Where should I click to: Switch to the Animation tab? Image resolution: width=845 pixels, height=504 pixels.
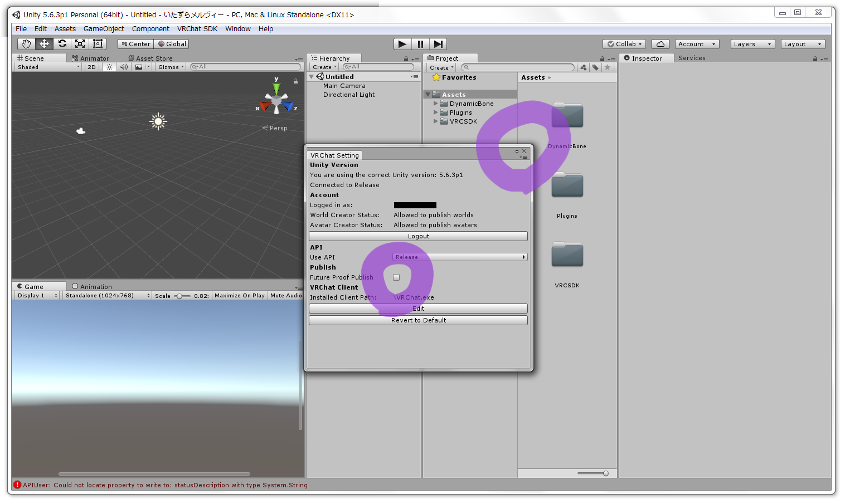point(92,287)
